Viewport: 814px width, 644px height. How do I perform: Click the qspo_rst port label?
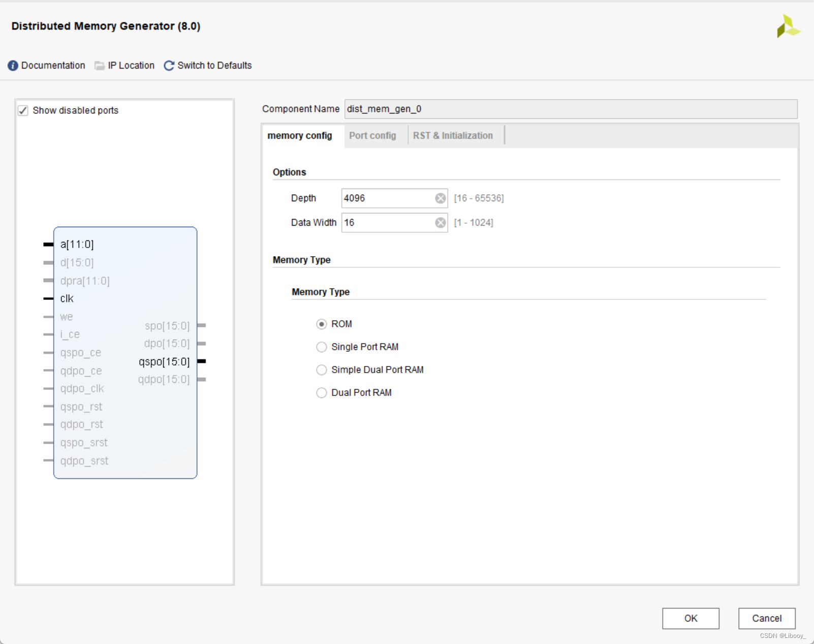[x=81, y=407]
